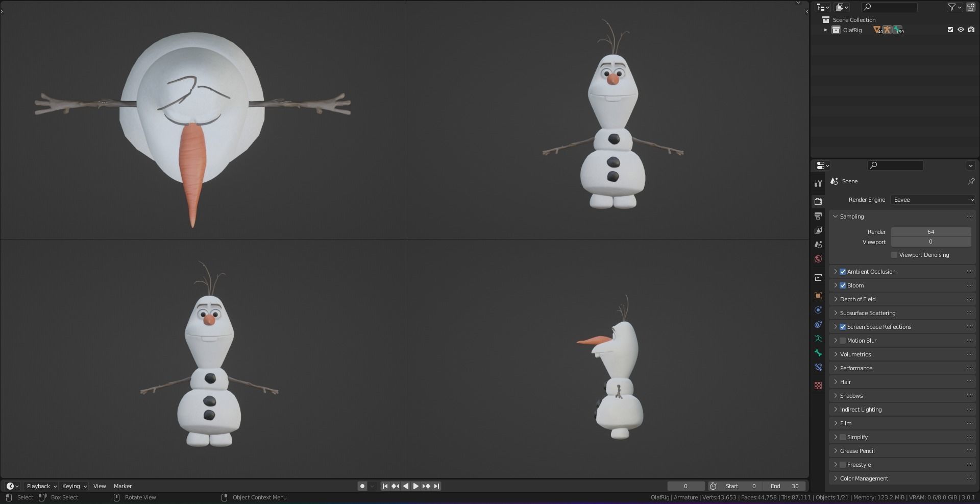Open the Tool properties tab
The width and height of the screenshot is (980, 504).
click(x=818, y=183)
